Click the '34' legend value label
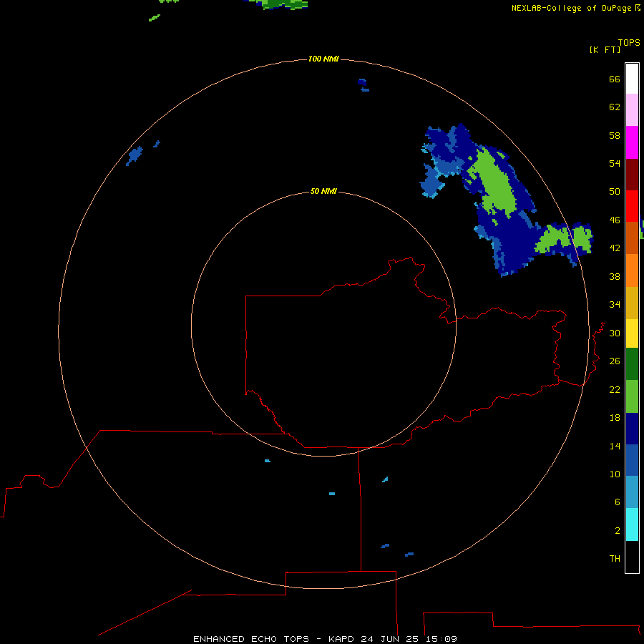Screen dimensions: 644x644 point(615,304)
